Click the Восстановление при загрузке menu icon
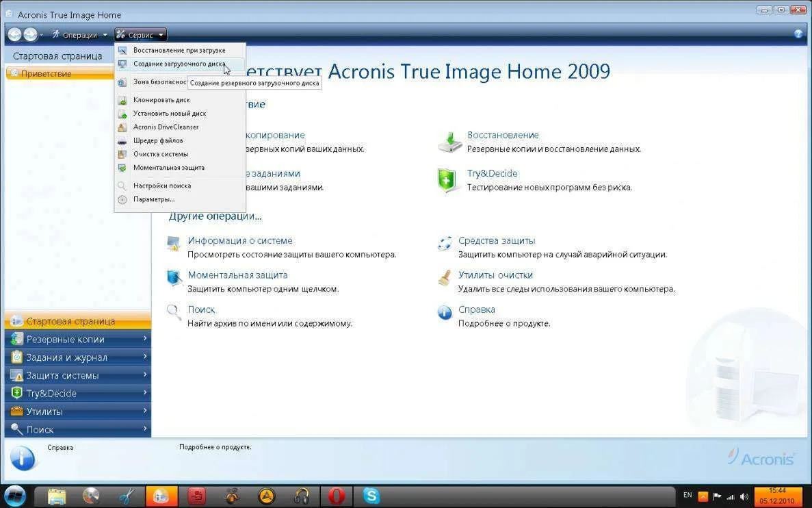Viewport: 812px width, 508px height. point(122,50)
